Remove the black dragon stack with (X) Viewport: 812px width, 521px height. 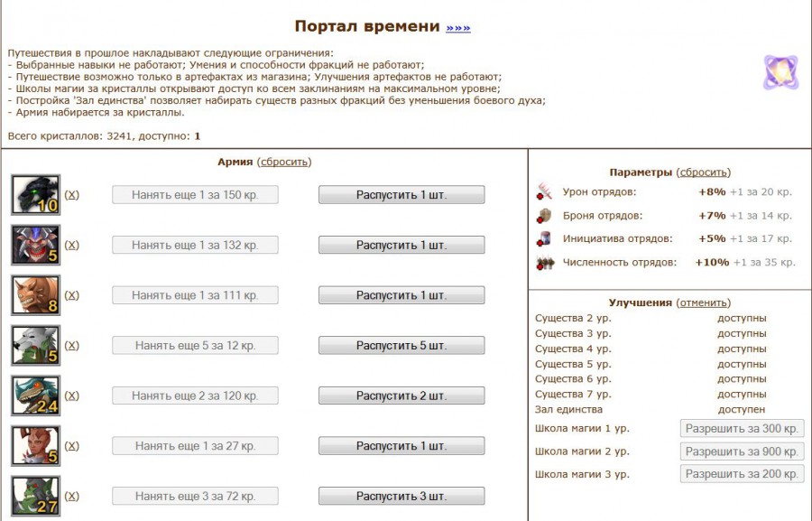point(72,195)
